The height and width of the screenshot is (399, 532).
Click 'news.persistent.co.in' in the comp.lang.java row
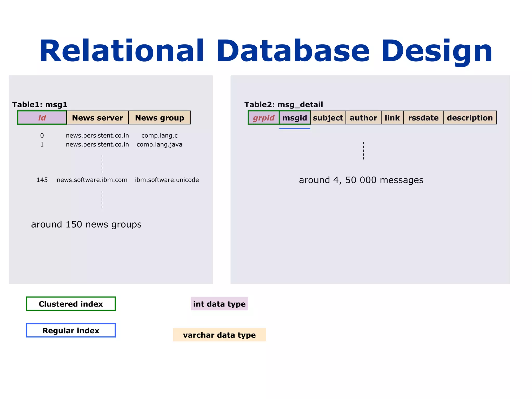tap(97, 144)
